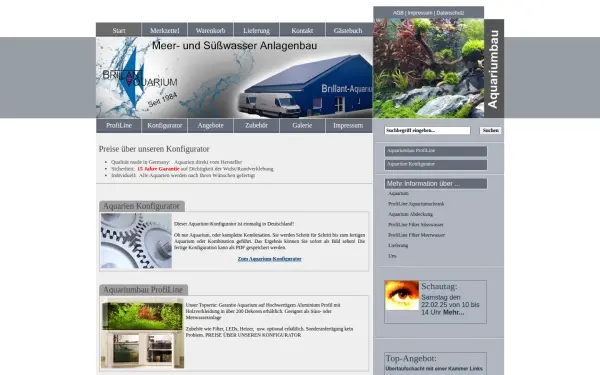The height and width of the screenshot is (375, 600).
Task: Open the Angebote menu item
Action: coord(210,126)
